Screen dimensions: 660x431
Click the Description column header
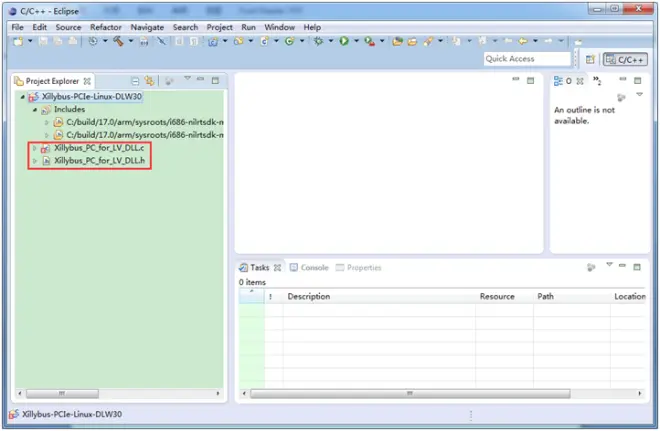click(x=309, y=296)
